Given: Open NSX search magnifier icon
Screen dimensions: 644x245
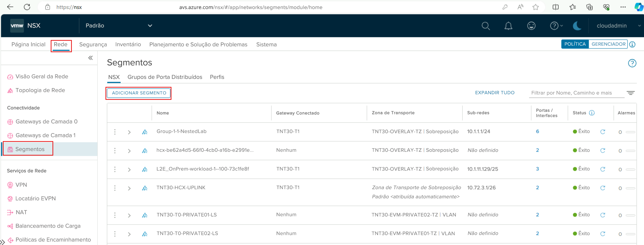Looking at the screenshot, I should click(x=486, y=26).
